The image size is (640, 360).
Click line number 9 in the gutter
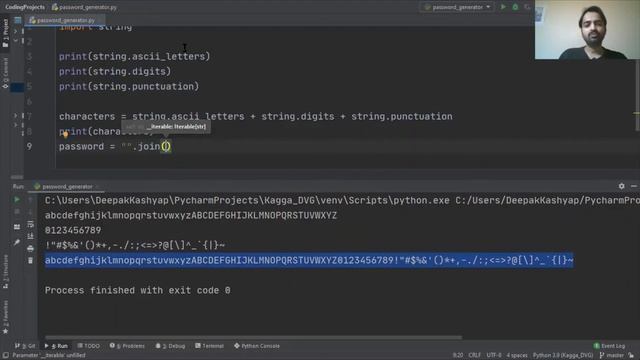29,146
